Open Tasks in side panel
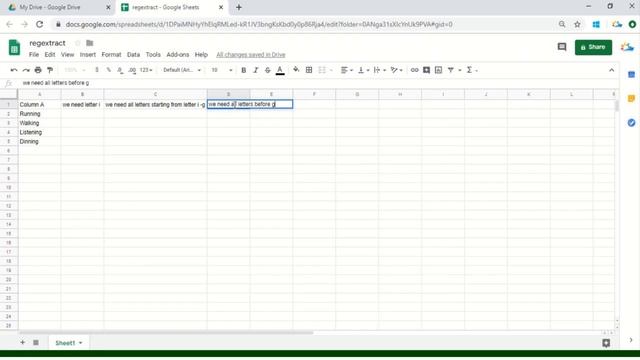 [631, 123]
